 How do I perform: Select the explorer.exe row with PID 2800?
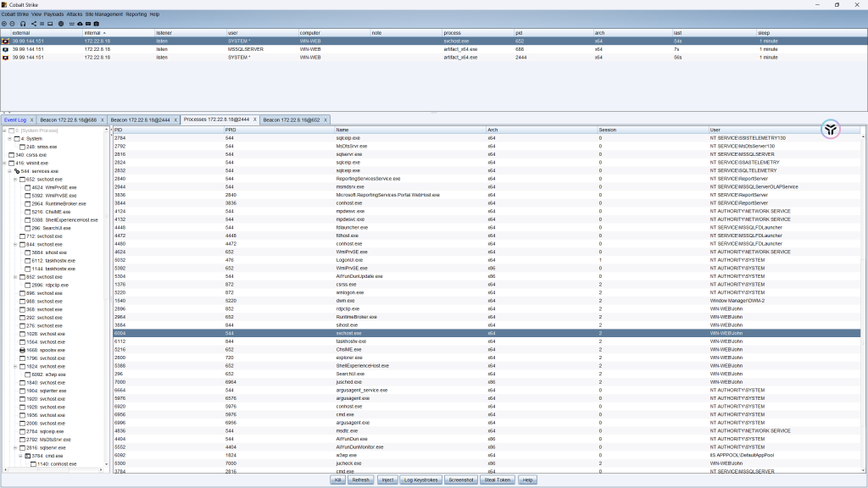point(487,358)
